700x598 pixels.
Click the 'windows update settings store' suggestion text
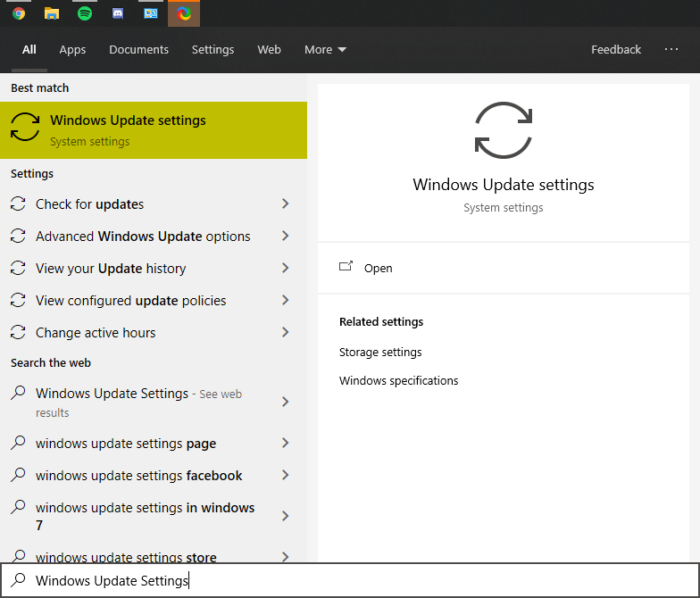click(x=126, y=557)
